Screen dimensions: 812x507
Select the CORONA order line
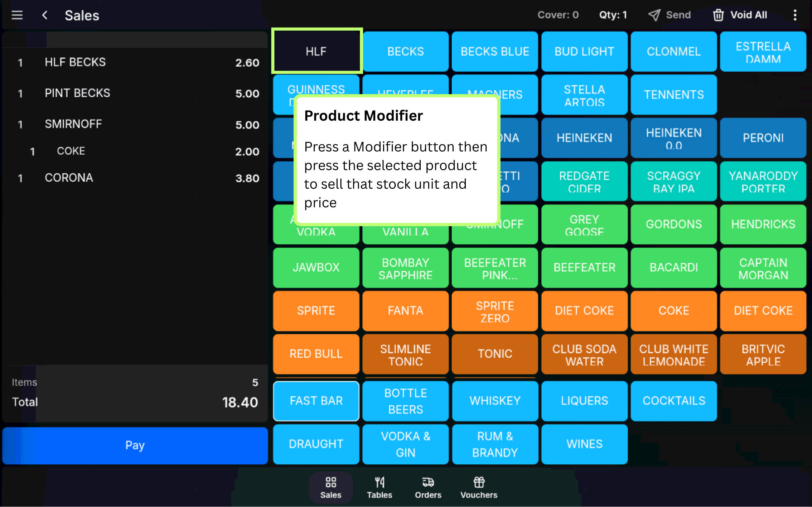click(135, 178)
